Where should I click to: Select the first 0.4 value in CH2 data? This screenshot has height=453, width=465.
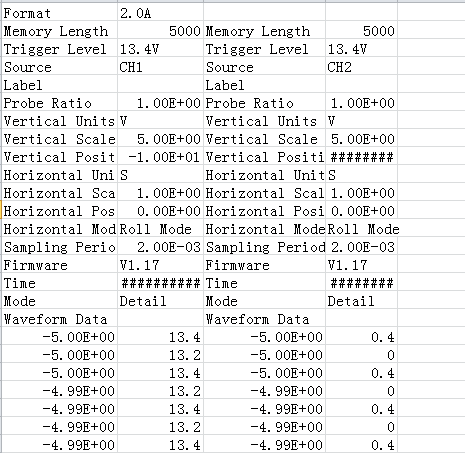point(361,337)
